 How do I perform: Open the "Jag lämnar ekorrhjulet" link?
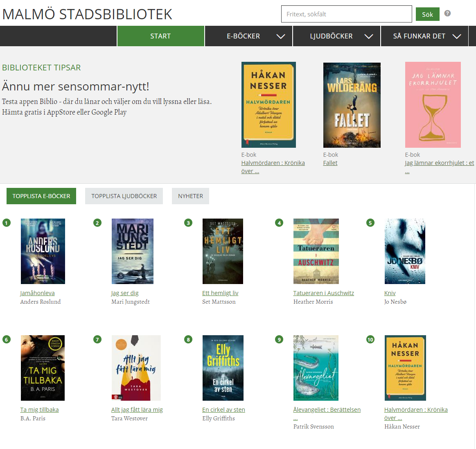point(439,162)
